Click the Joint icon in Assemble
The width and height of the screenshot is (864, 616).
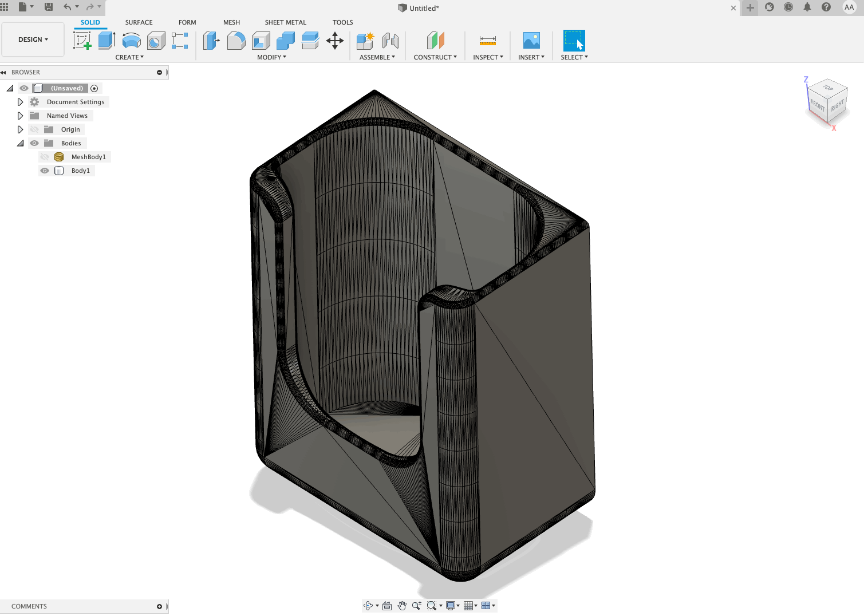point(390,41)
